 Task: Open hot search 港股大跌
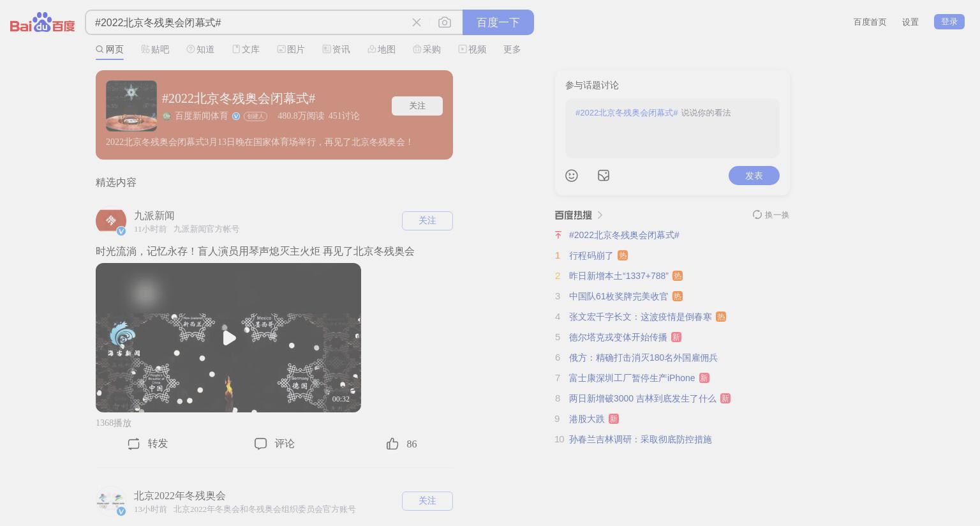(587, 419)
